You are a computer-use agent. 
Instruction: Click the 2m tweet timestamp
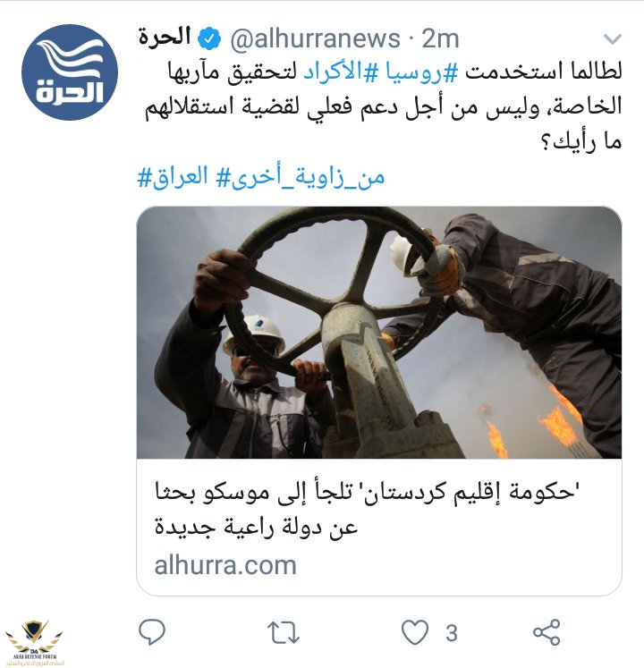(x=440, y=39)
